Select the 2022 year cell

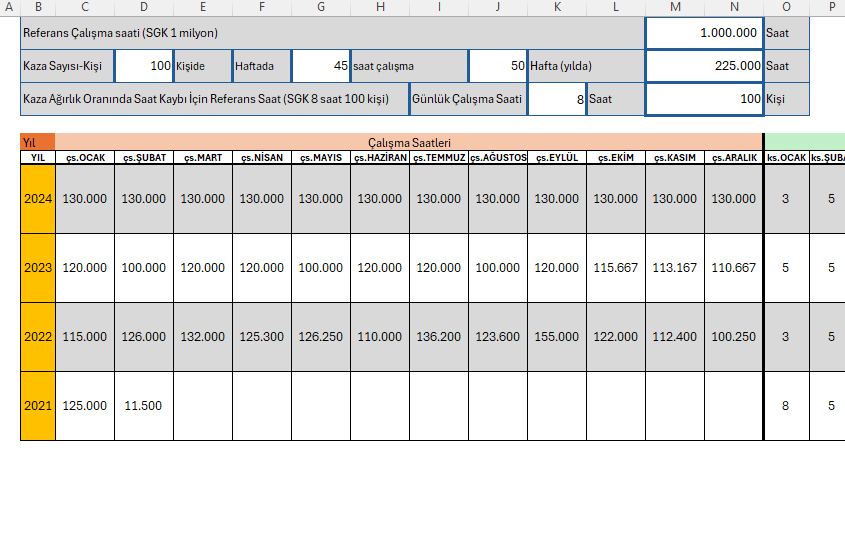click(38, 337)
